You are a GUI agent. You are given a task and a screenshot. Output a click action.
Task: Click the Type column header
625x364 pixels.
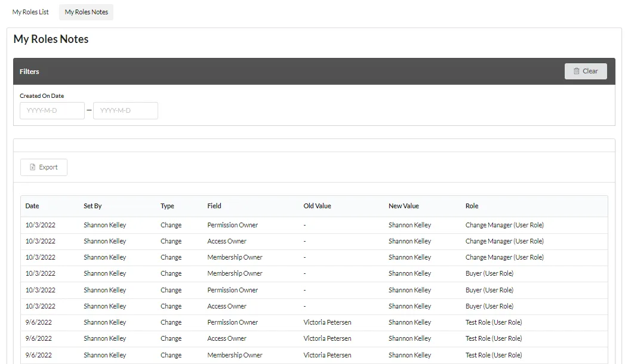pyautogui.click(x=167, y=206)
